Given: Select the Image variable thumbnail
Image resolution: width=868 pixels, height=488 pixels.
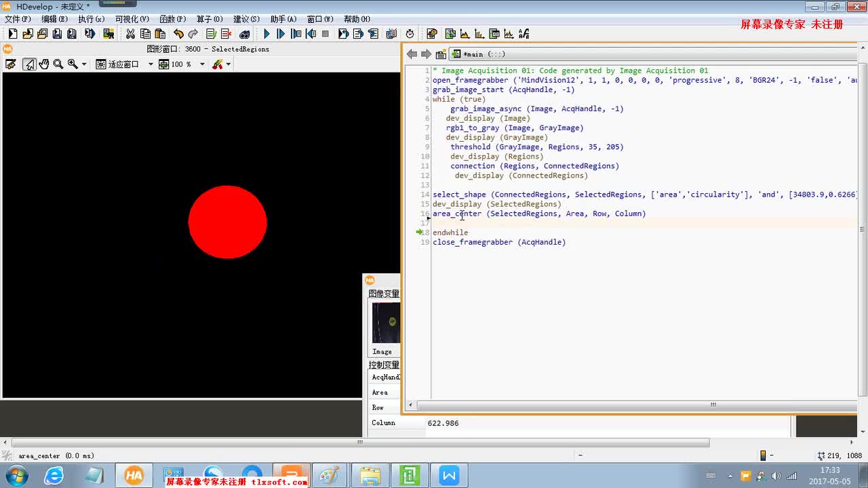Looking at the screenshot, I should [386, 323].
